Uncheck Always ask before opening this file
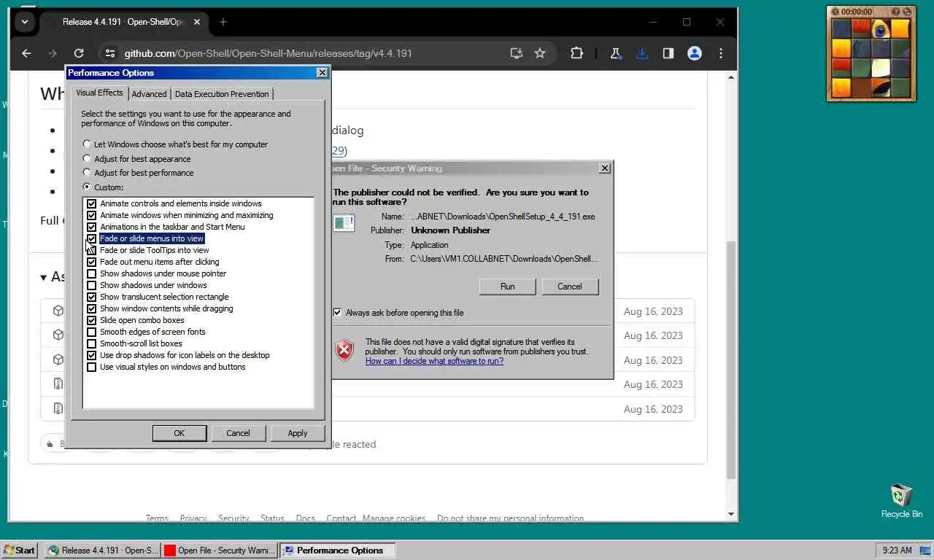Viewport: 934px width, 560px height. click(337, 313)
